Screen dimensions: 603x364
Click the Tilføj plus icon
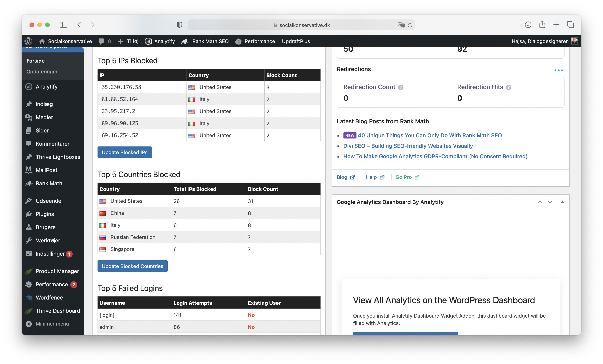tap(121, 41)
